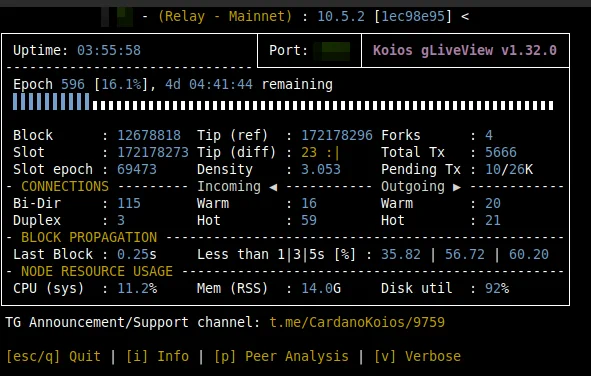Select the 56.72 propagation percentage

pyautogui.click(x=465, y=254)
